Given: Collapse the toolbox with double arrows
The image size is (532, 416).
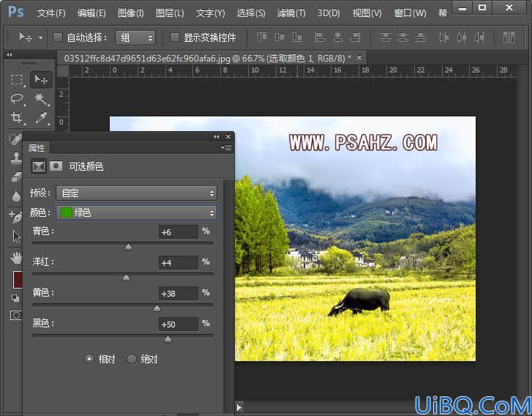Looking at the screenshot, I should click(10, 55).
